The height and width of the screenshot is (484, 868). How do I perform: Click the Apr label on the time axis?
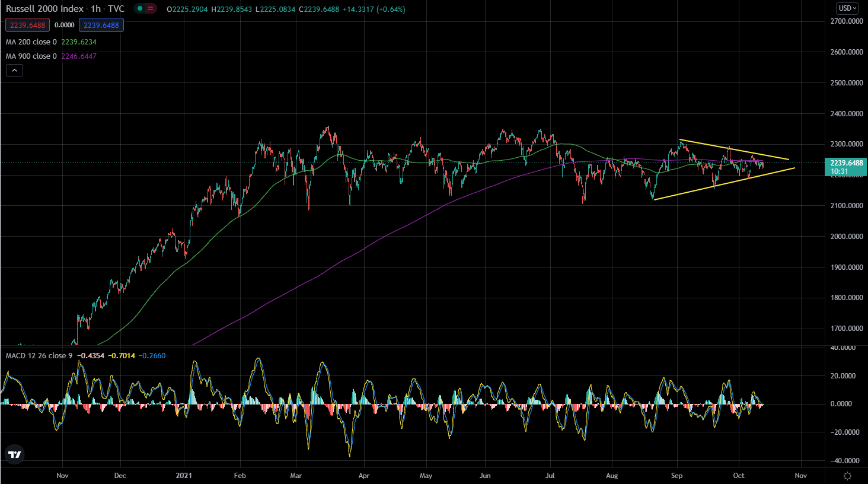click(364, 476)
